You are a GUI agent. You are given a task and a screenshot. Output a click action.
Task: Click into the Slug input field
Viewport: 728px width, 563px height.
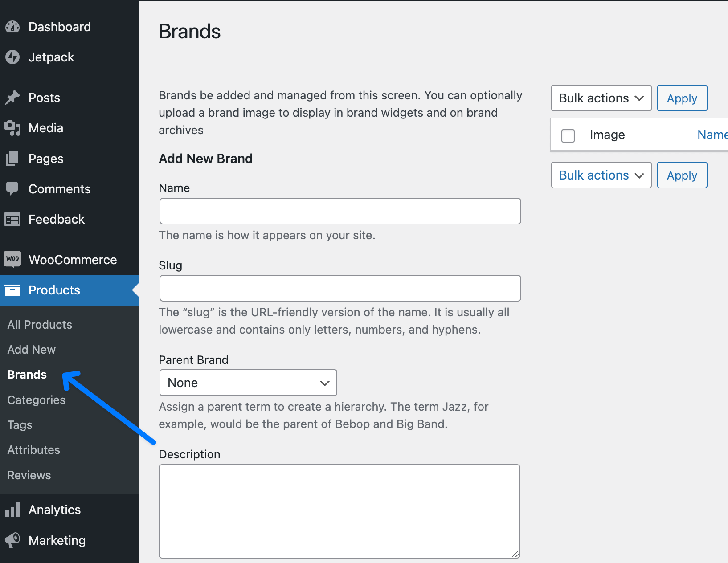click(x=339, y=288)
